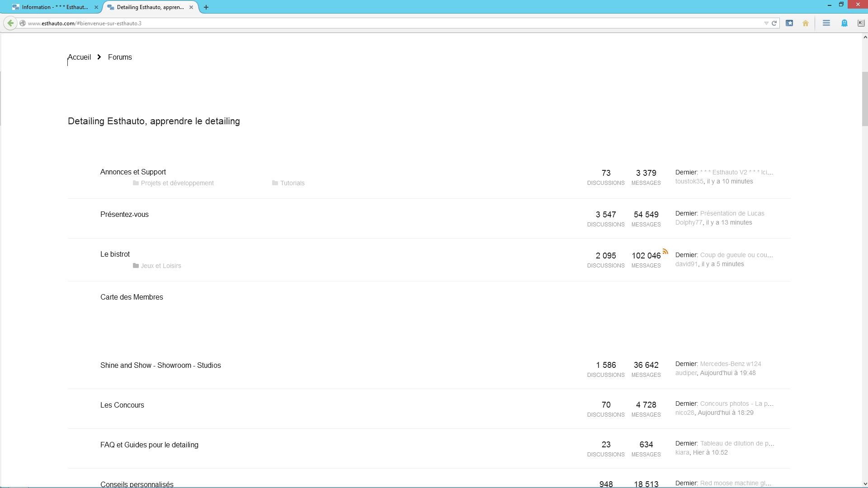Open the Projets et développement subforum
This screenshot has height=488, width=868.
coord(177,183)
